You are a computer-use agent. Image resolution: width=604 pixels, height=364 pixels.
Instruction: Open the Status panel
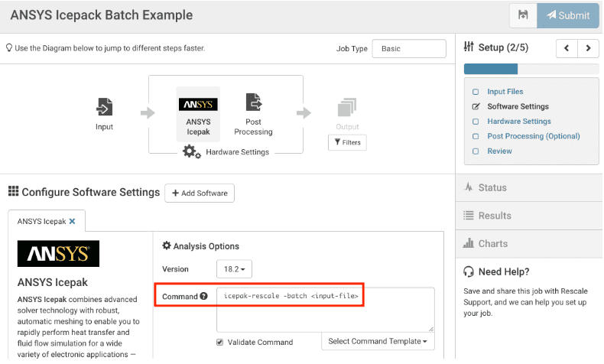click(x=529, y=187)
